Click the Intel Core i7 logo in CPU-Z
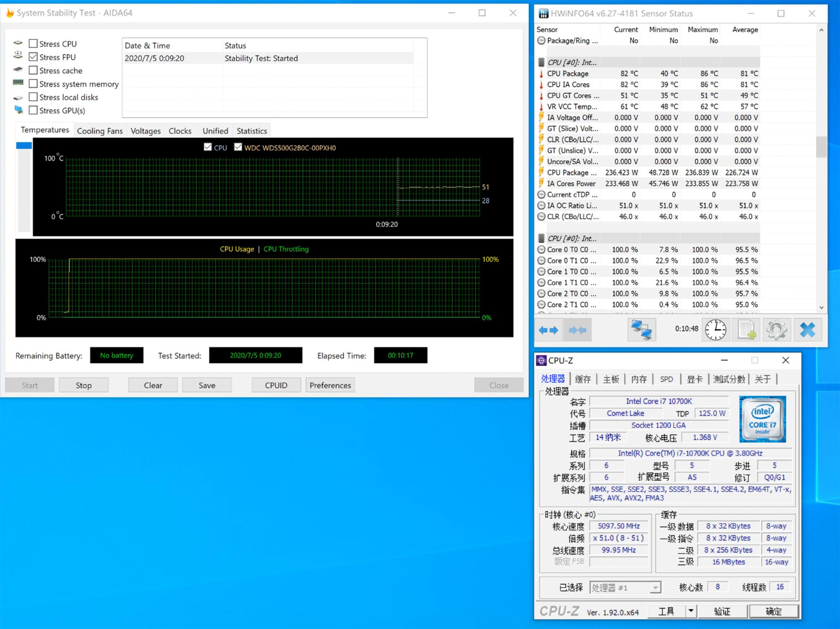This screenshot has width=840, height=629. (x=762, y=419)
